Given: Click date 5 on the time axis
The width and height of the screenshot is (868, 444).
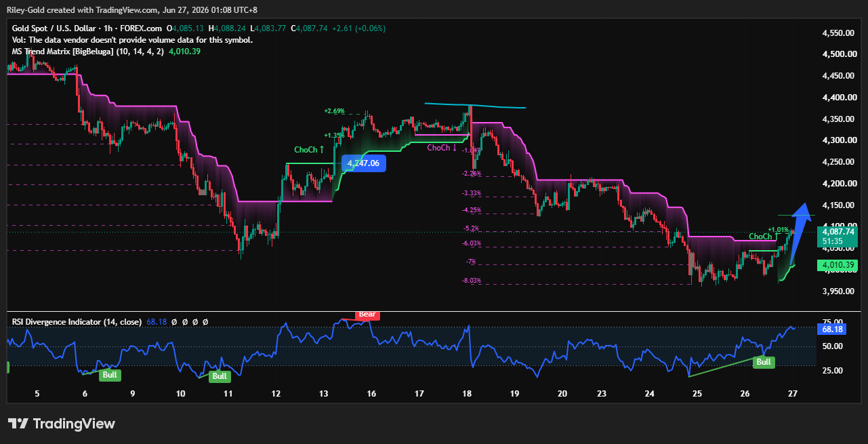Looking at the screenshot, I should click(37, 394).
